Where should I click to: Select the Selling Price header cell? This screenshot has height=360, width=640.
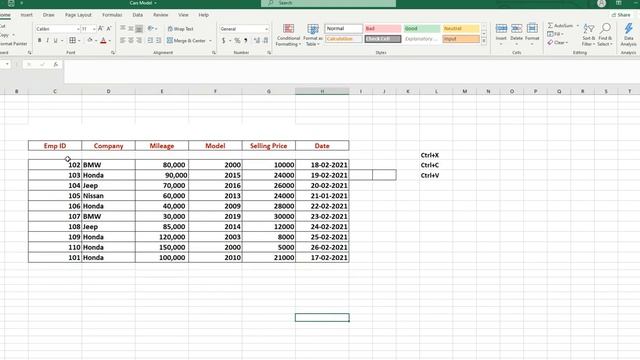(x=269, y=146)
